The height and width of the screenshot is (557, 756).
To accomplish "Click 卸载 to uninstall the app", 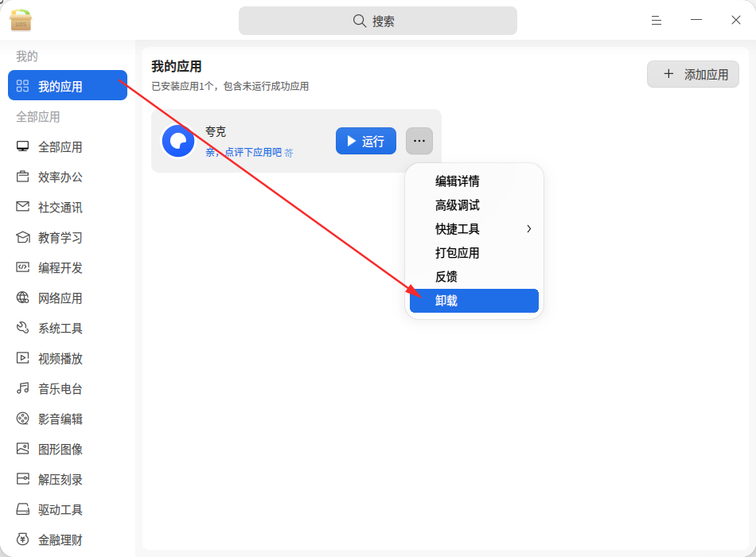I will pyautogui.click(x=474, y=301).
